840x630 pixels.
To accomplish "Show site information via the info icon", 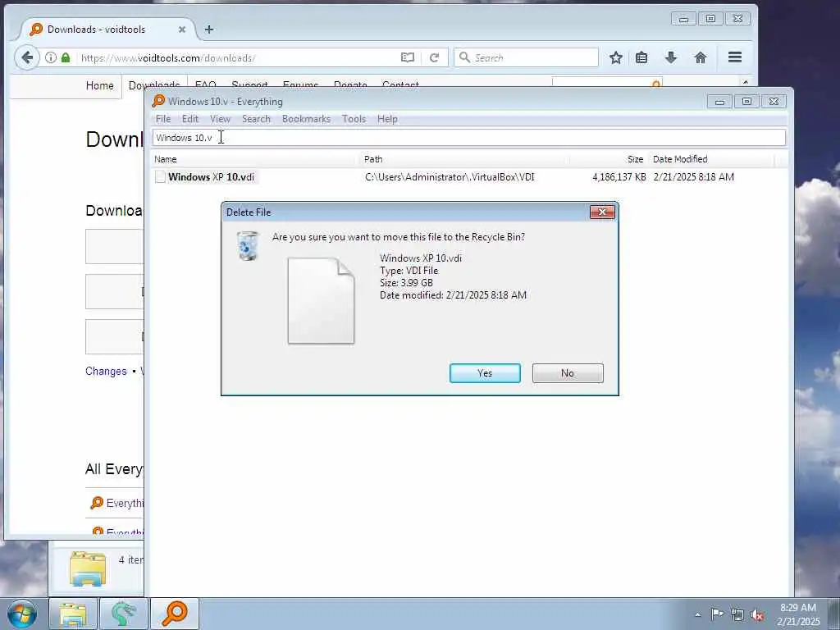I will [x=50, y=57].
